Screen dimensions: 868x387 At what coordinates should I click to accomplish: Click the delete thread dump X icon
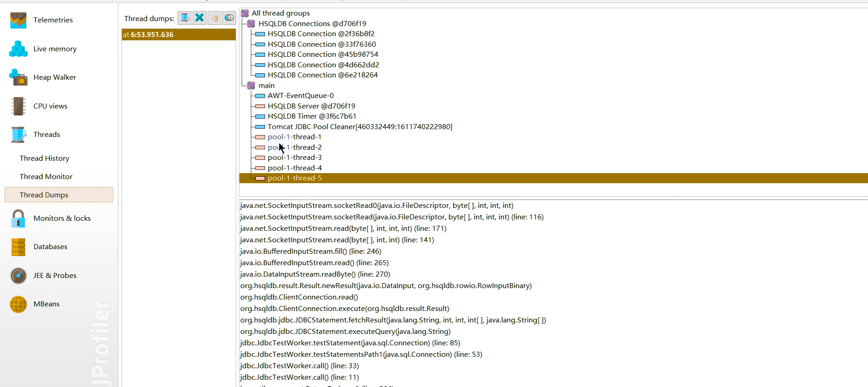[x=199, y=18]
